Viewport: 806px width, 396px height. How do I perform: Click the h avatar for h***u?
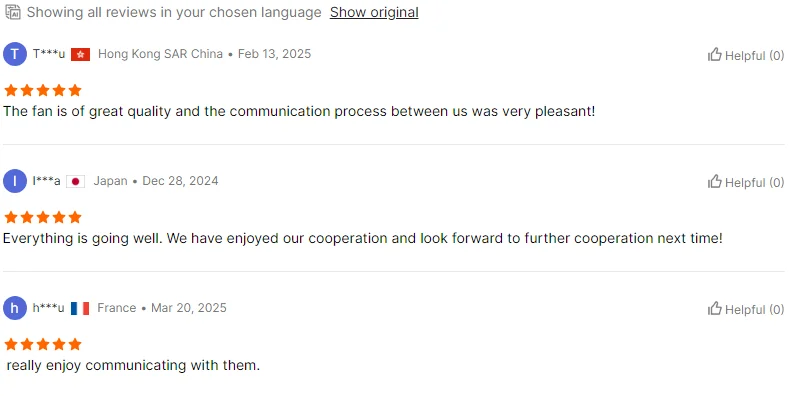click(15, 308)
